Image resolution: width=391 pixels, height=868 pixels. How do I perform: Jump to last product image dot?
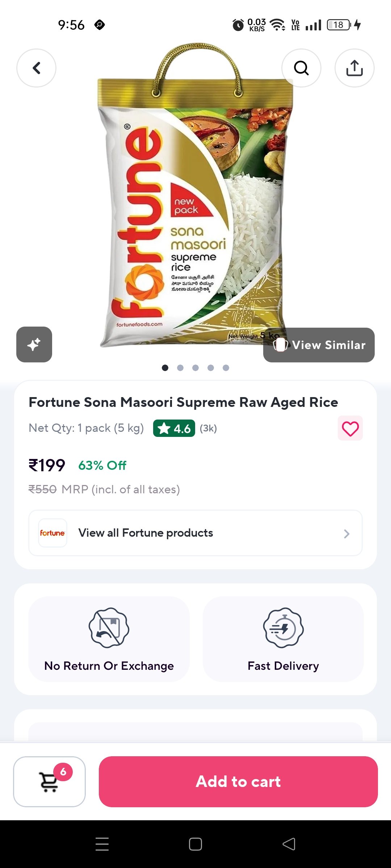coord(226,368)
